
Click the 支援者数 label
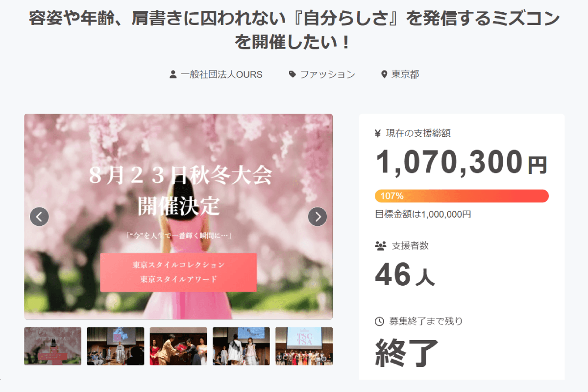tap(411, 246)
